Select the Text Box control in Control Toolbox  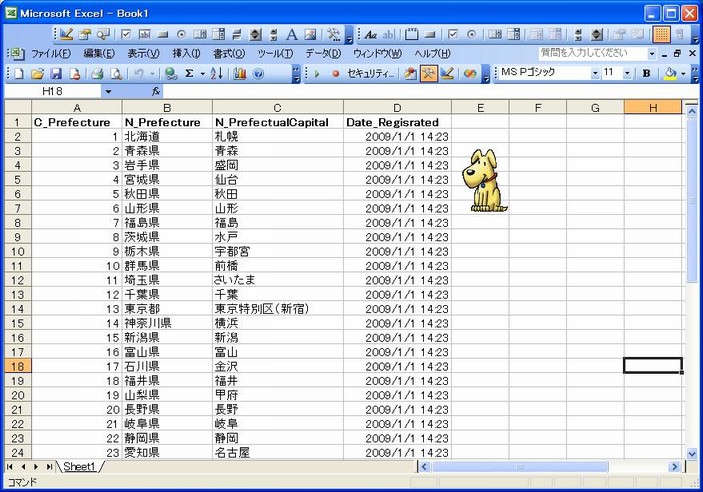(144, 35)
